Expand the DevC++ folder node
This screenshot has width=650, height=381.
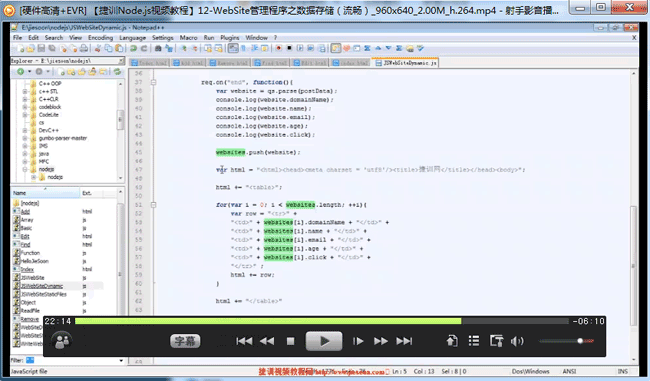click(x=25, y=130)
